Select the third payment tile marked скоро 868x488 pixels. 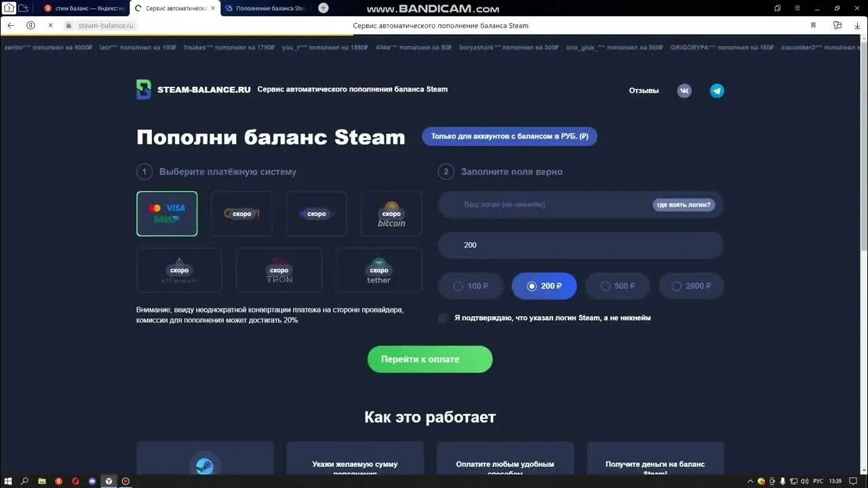click(x=317, y=213)
